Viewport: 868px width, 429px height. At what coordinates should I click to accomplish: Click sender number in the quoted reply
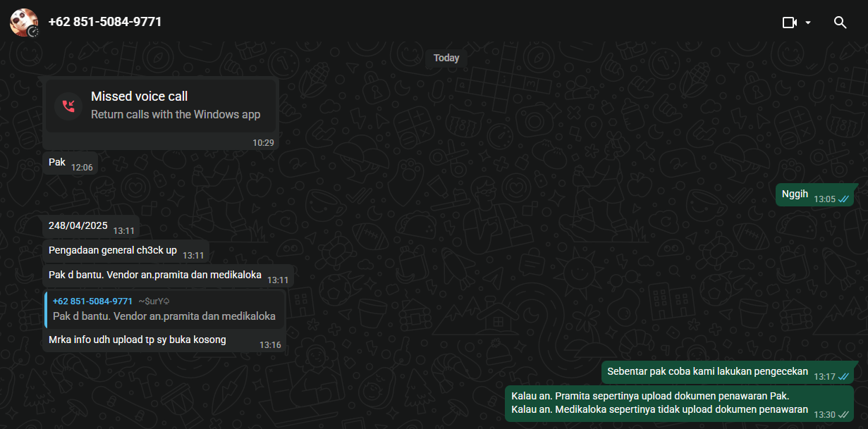[92, 301]
